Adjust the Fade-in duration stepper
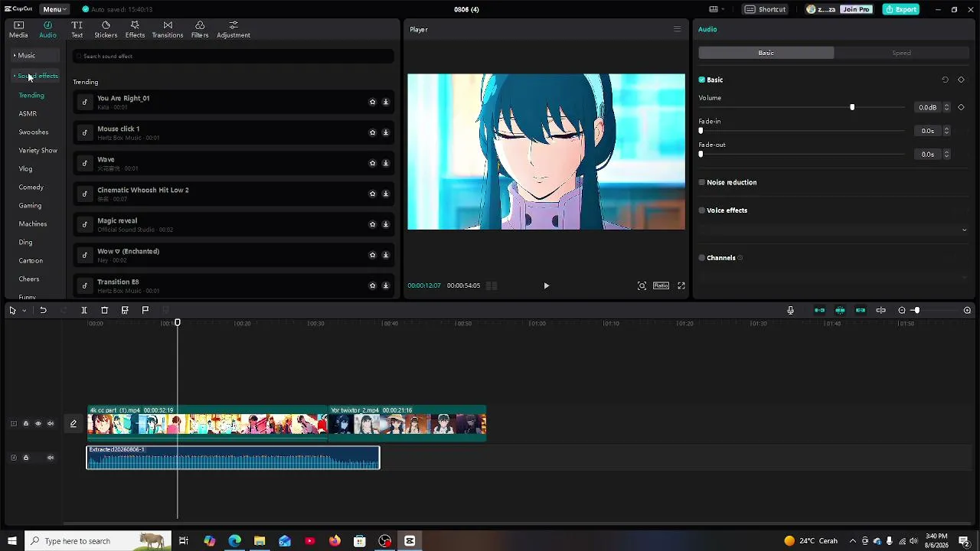Screen dimensions: 980x551 pyautogui.click(x=946, y=131)
